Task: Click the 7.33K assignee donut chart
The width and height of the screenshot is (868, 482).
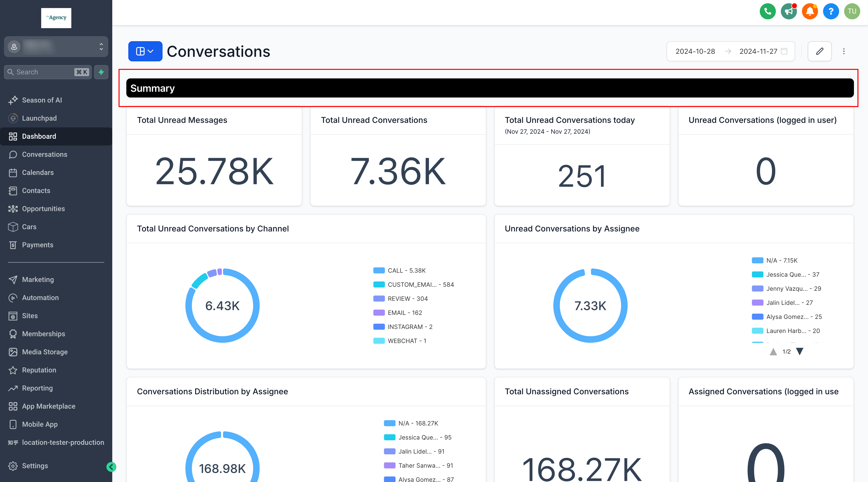Action: pos(590,305)
